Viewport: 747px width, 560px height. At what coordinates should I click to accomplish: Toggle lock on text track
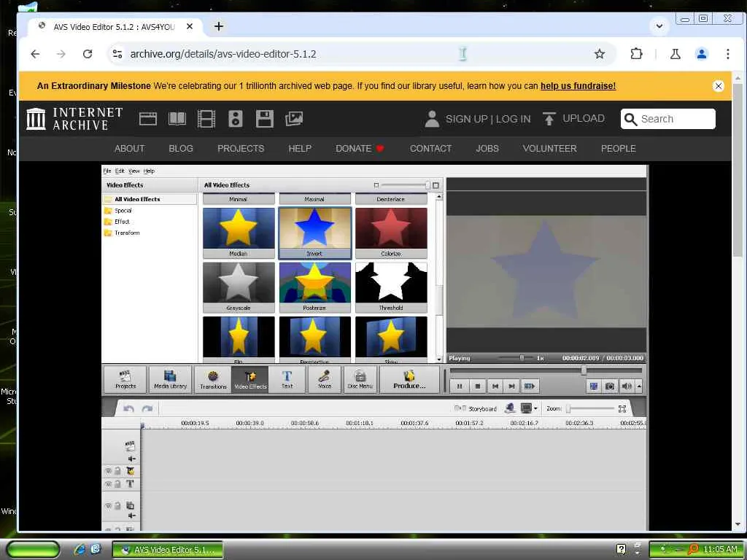tap(117, 484)
